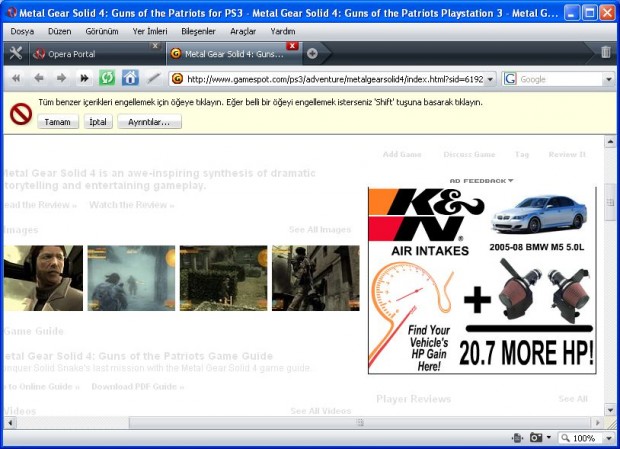Add a new tab with plus button
This screenshot has height=449, width=620.
point(312,53)
